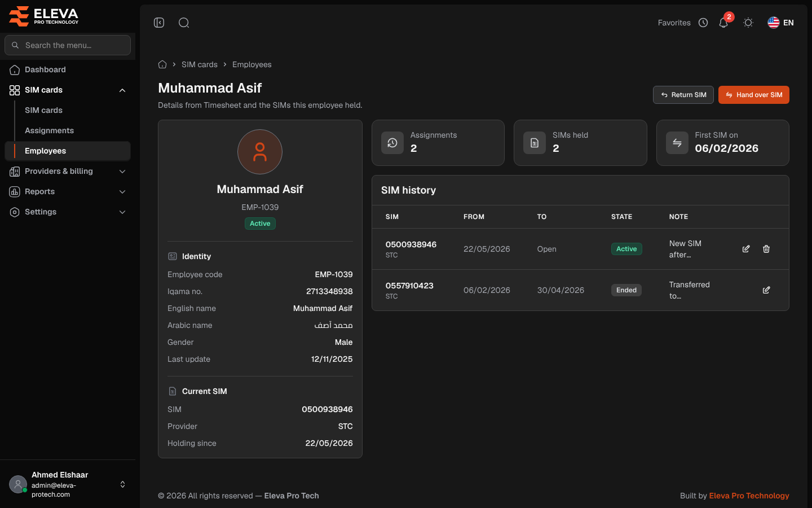Open Ahmed Elshaar account switcher
This screenshot has height=508, width=812.
[x=68, y=484]
